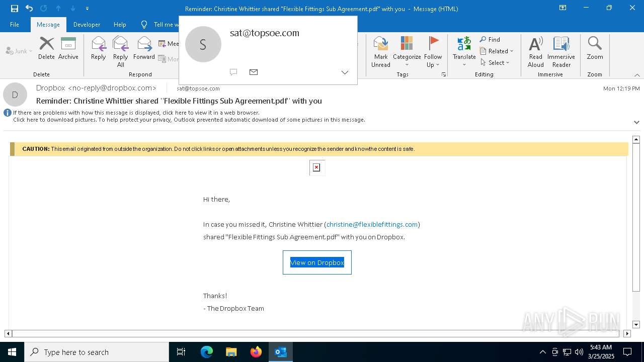Click Ribbon Display Options icon

[x=563, y=8]
